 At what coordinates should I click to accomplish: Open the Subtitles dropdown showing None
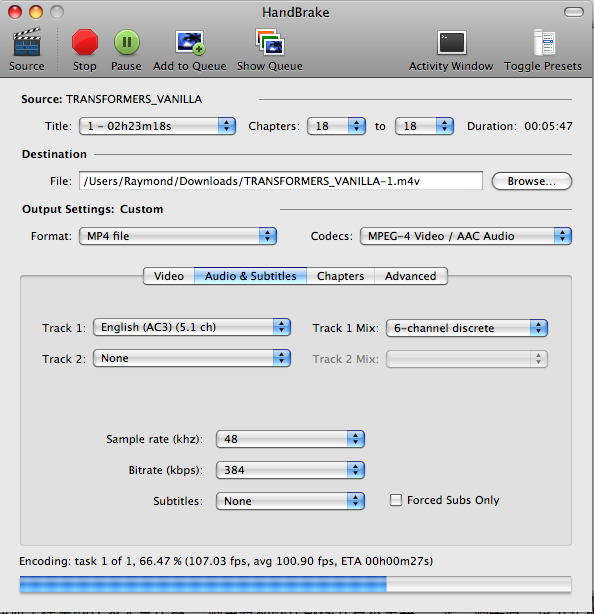[x=290, y=501]
